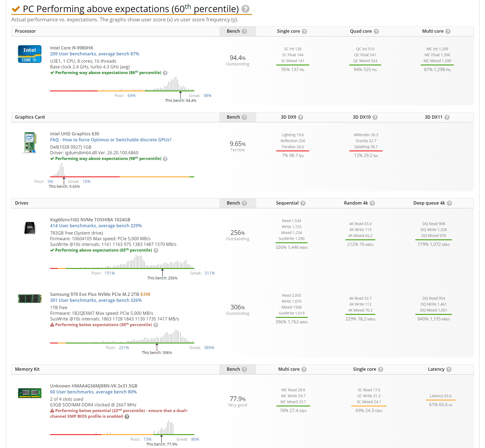
Task: Click Toshiba drive bench score 256%
Action: (x=238, y=233)
